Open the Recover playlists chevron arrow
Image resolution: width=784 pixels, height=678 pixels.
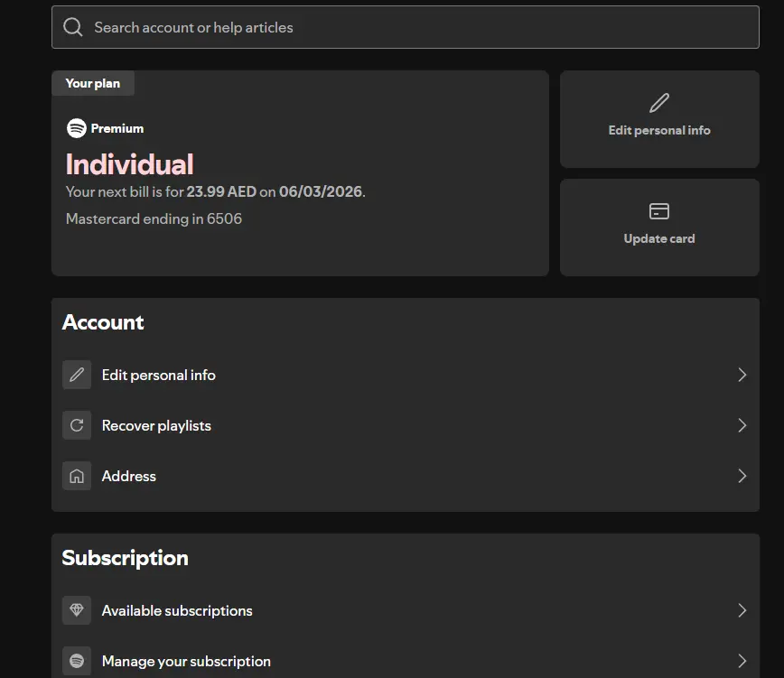[x=742, y=425]
